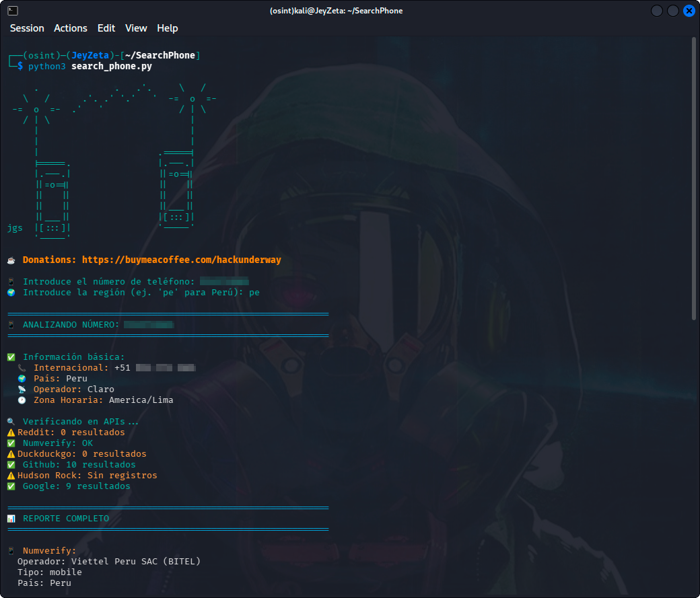Click the 'jgs' ASCII art signature
700x598 pixels.
point(15,228)
